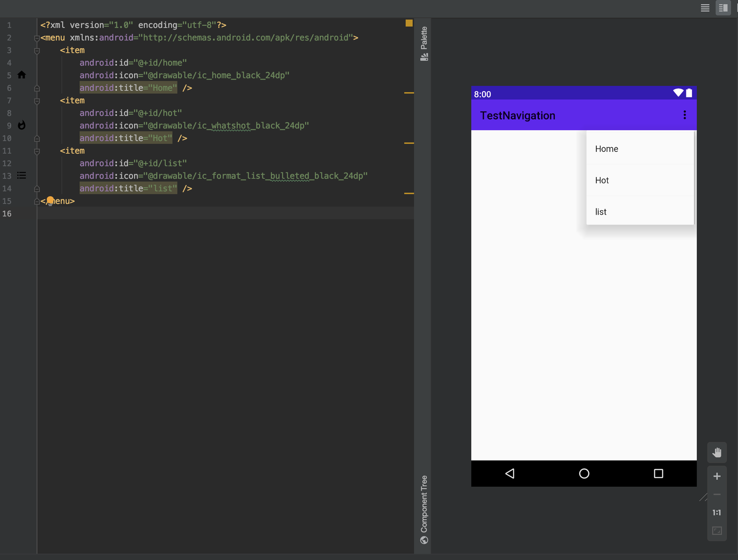Image resolution: width=738 pixels, height=560 pixels.
Task: Open the Palette side panel
Action: point(424,43)
